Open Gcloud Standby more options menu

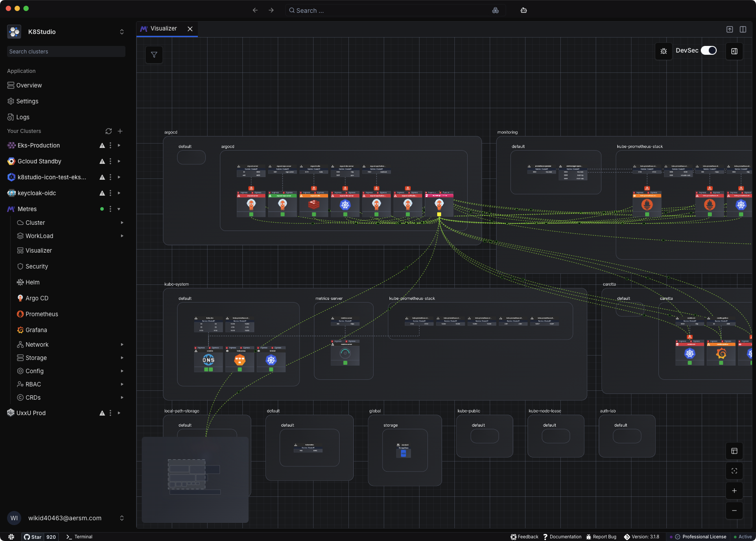110,161
